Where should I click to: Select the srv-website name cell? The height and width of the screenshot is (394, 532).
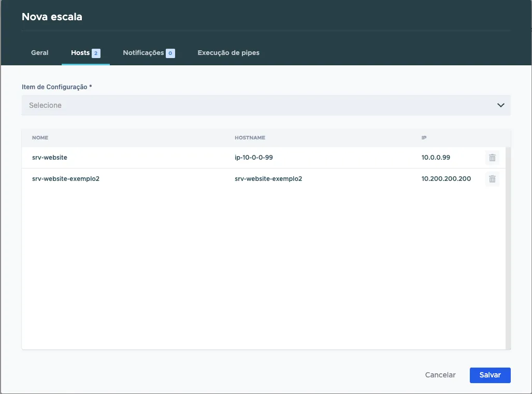point(50,158)
